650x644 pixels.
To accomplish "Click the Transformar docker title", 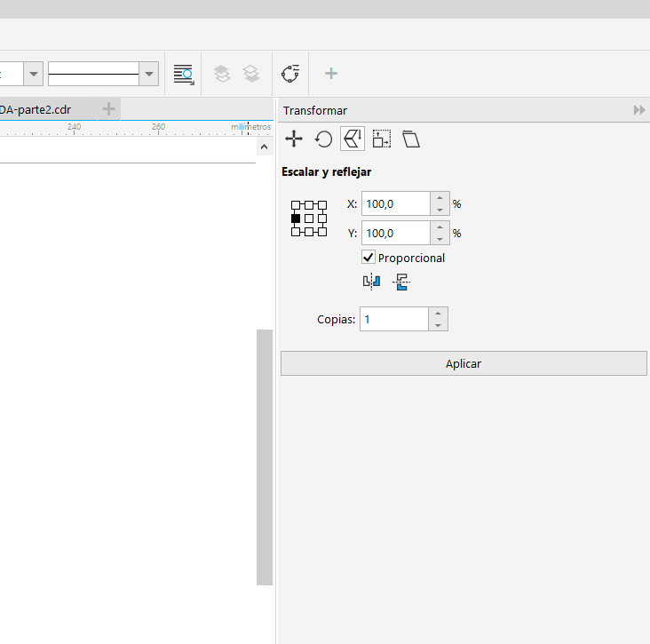I will [315, 110].
